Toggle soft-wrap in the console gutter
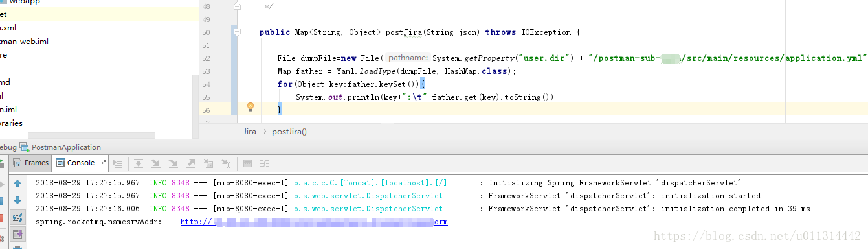868x249 pixels. (x=17, y=217)
